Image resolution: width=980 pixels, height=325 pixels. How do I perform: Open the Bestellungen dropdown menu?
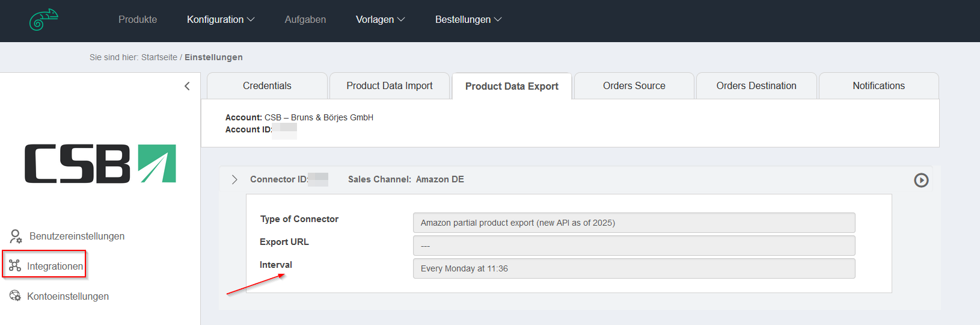click(468, 19)
